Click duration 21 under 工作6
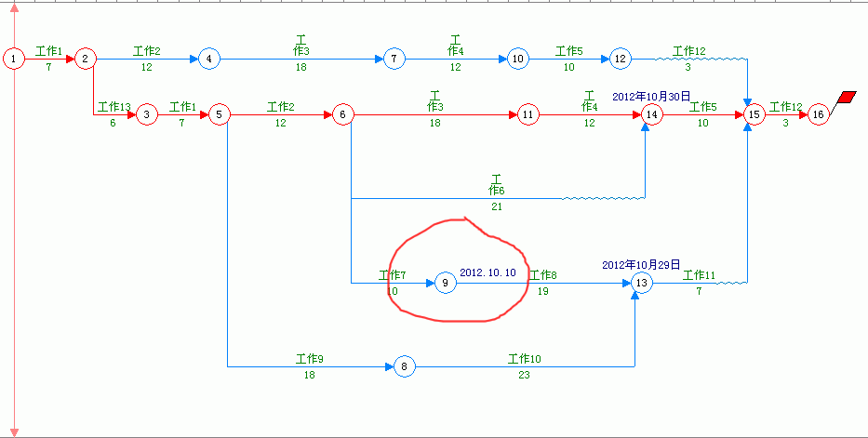The height and width of the screenshot is (438, 868). pyautogui.click(x=496, y=206)
